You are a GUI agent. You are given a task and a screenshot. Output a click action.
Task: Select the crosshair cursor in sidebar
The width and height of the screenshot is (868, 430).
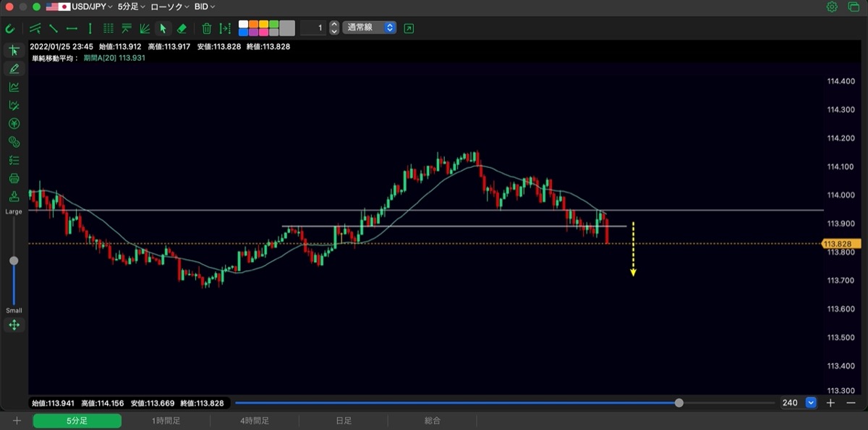point(14,50)
